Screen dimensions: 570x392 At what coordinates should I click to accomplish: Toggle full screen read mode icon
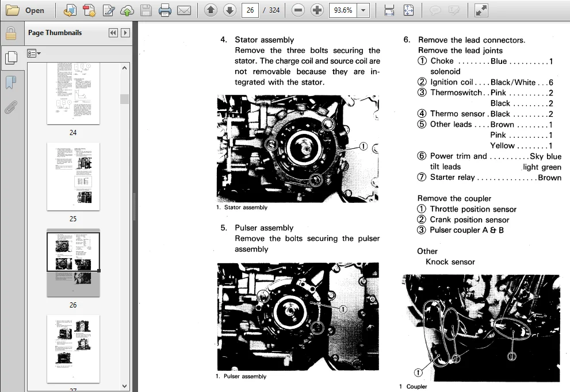[x=481, y=10]
